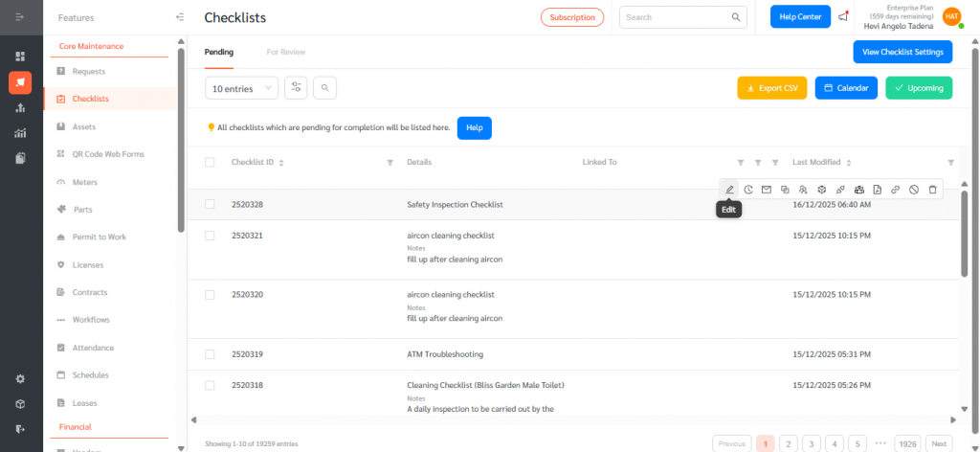Click the Export CSV button
This screenshot has width=980, height=452.
(x=771, y=88)
